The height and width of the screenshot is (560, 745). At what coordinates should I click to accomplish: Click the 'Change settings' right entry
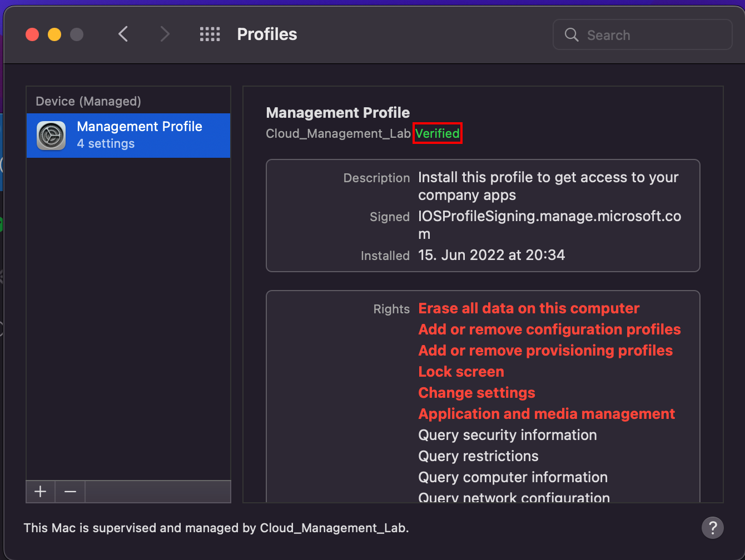coord(476,393)
